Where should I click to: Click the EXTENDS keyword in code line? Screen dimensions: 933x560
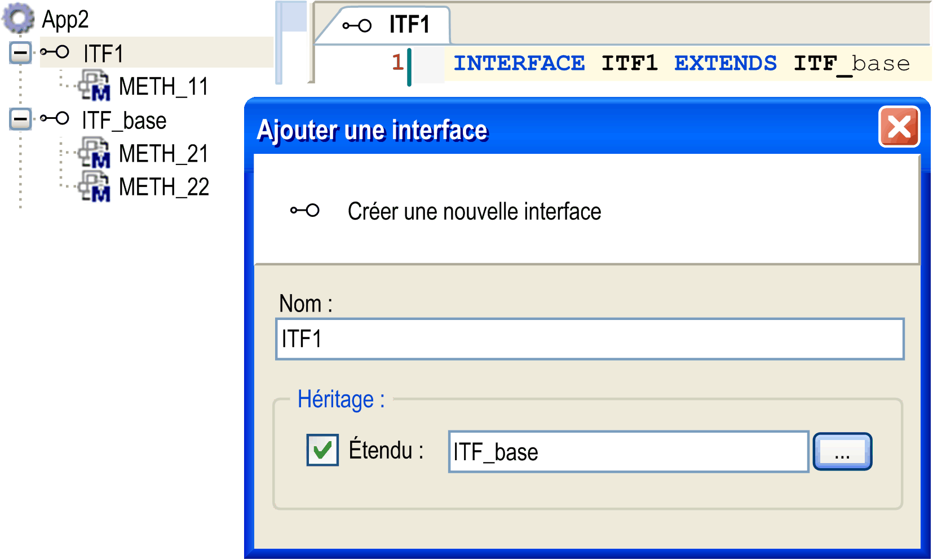726,63
